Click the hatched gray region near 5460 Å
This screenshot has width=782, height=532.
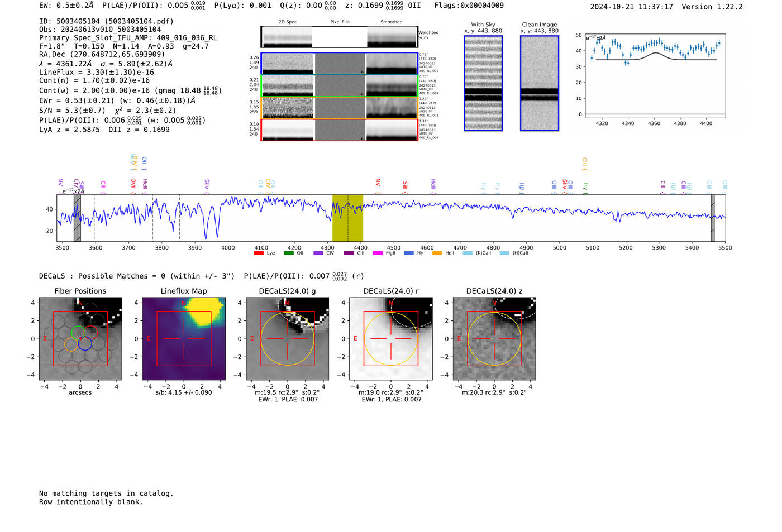pos(712,218)
